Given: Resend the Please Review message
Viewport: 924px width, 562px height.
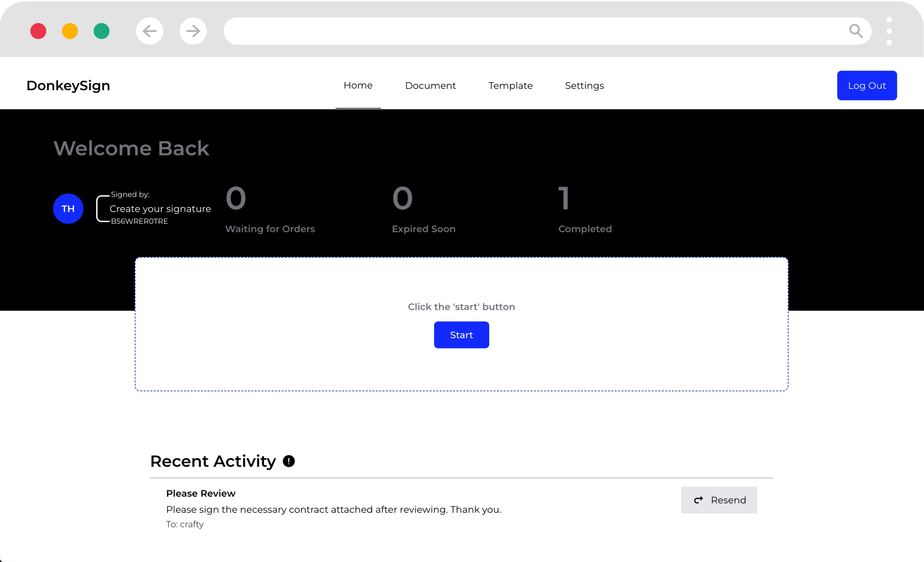Looking at the screenshot, I should (x=718, y=500).
